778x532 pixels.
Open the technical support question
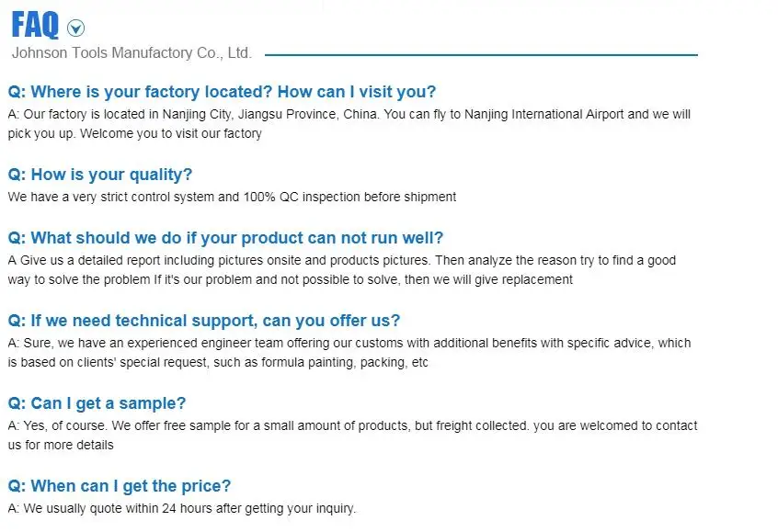pos(204,321)
